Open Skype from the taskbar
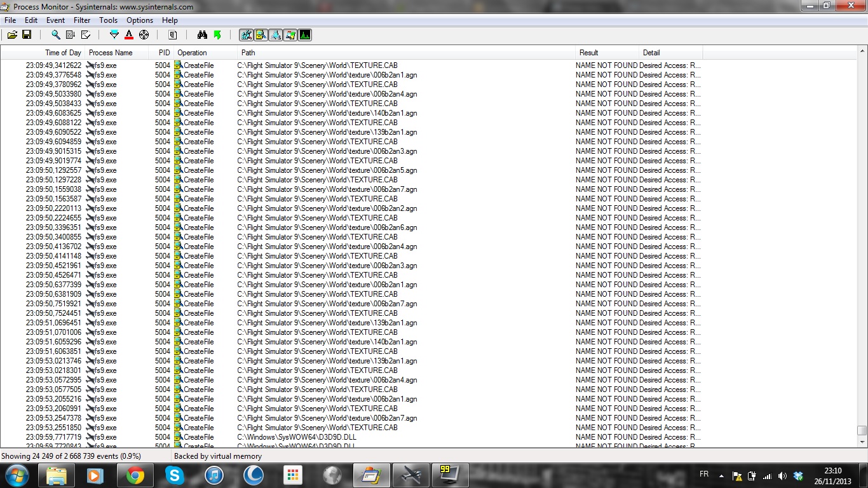This screenshot has height=488, width=868. point(174,475)
